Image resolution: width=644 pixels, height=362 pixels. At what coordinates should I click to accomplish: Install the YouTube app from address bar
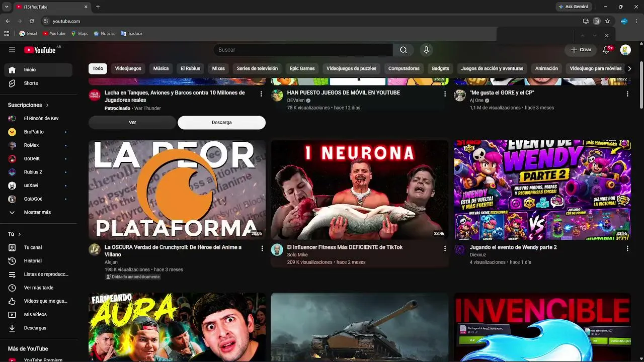click(x=586, y=21)
